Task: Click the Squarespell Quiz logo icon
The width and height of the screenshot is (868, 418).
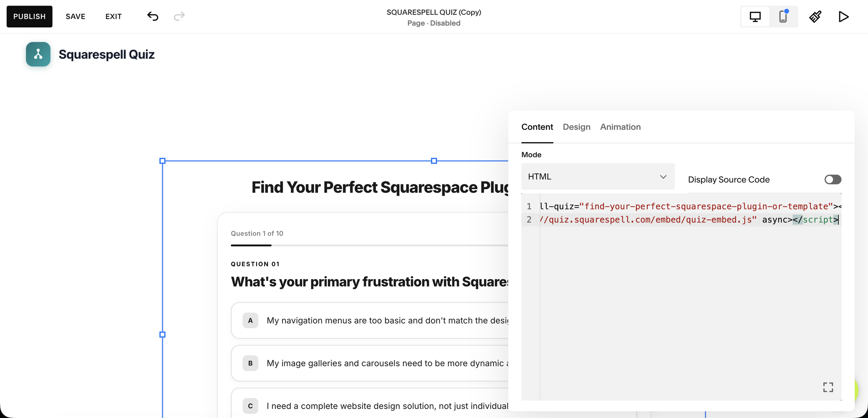Action: click(x=38, y=54)
